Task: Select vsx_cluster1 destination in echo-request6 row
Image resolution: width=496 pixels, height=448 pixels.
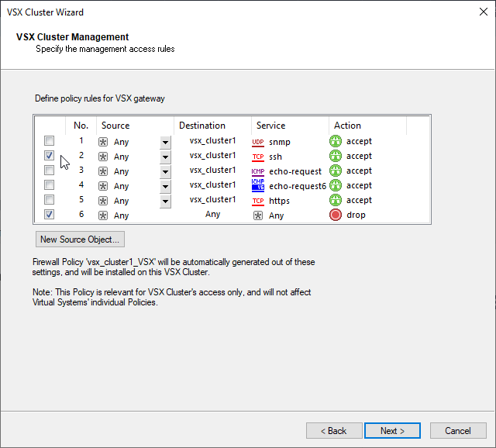Action: click(x=212, y=184)
